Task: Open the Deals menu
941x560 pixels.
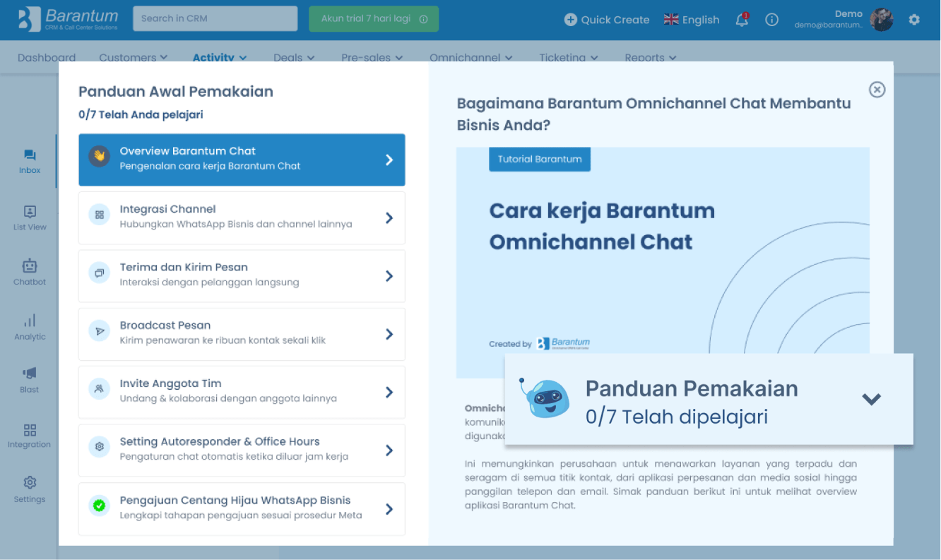Action: (x=294, y=58)
